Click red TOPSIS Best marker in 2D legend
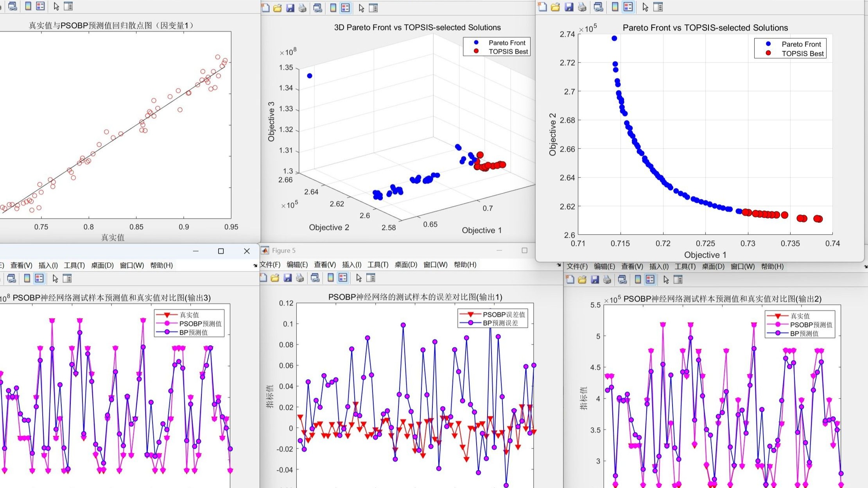Viewport: 868px width, 488px height. click(x=768, y=53)
